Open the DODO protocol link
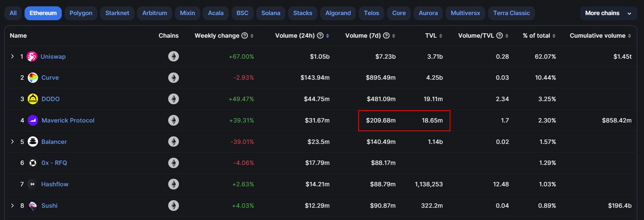The height and width of the screenshot is (220, 644). 51,99
